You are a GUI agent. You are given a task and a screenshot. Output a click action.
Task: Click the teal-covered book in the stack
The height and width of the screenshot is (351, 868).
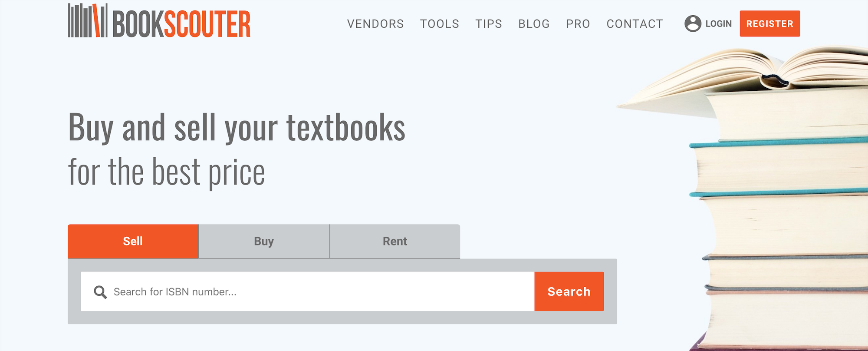781,167
